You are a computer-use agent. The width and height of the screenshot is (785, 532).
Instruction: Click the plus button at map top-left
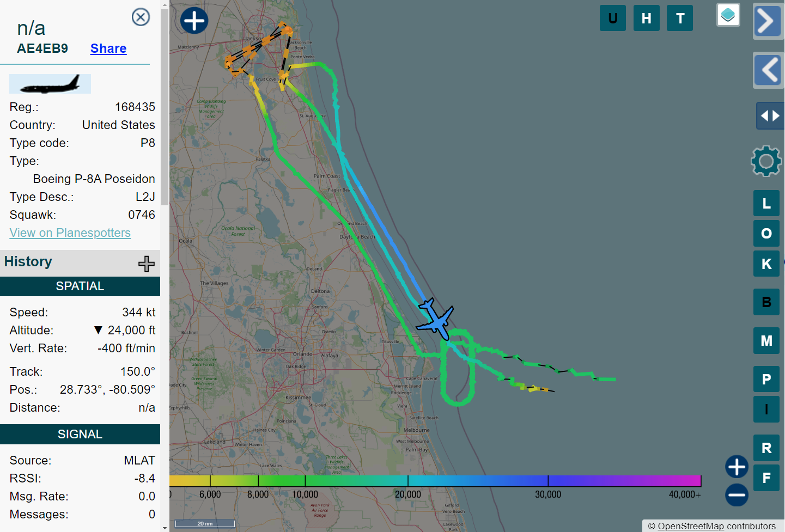coord(194,21)
